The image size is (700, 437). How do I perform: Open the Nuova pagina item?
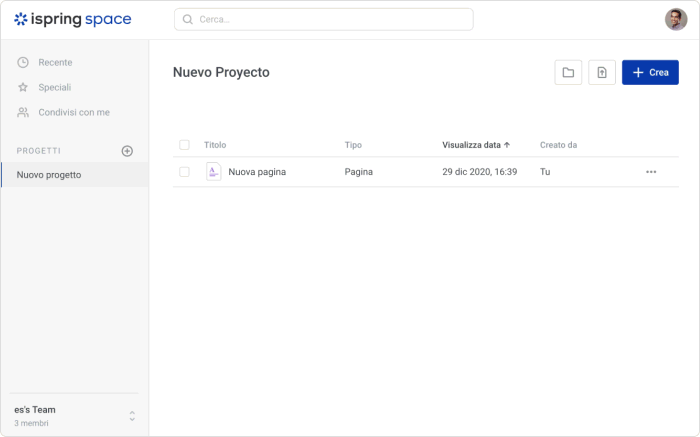point(257,172)
